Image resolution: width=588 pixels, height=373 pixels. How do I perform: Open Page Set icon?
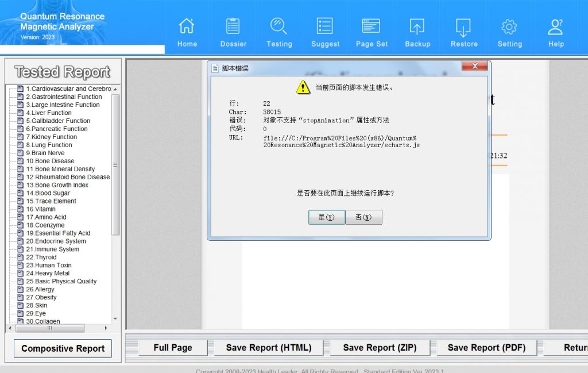tap(372, 26)
